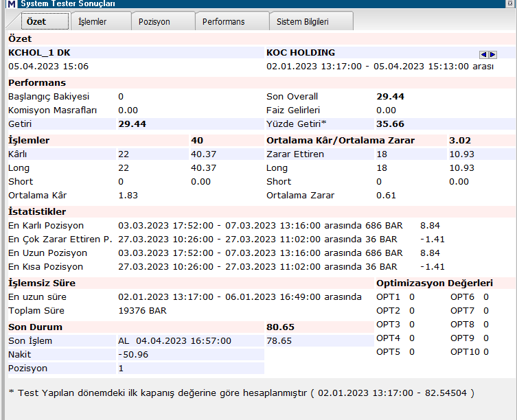517x420 pixels.
Task: Select the En Karlı Pozisyon profit 8.84
Action: pyautogui.click(x=430, y=226)
